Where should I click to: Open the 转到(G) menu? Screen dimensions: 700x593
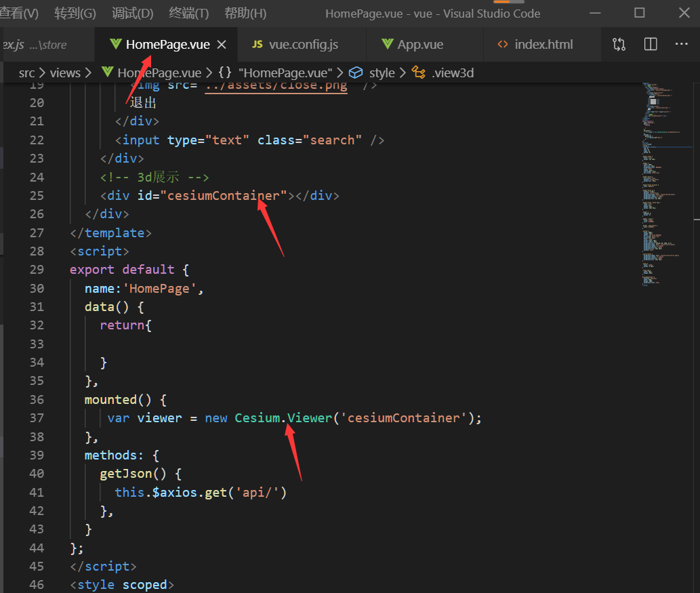click(x=75, y=14)
